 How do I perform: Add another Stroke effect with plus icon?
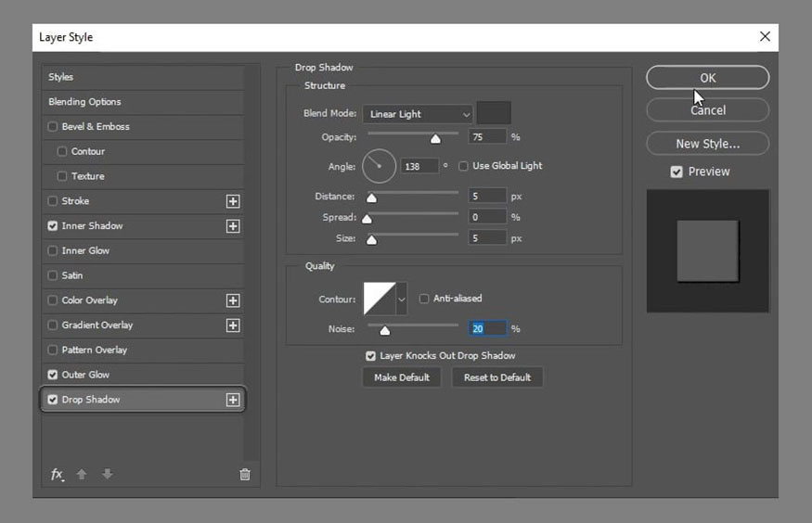(233, 201)
